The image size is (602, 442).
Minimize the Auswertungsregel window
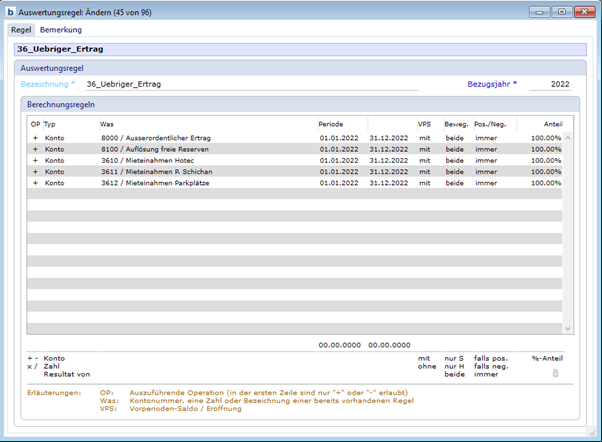click(539, 12)
